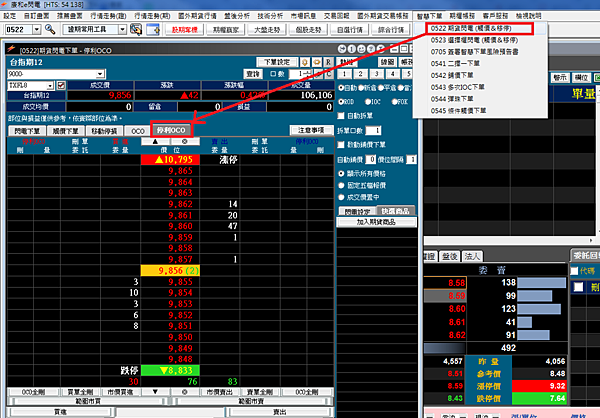This screenshot has width=600, height=418.
Task: Expand the 9000- account dropdown
Action: click(x=100, y=74)
